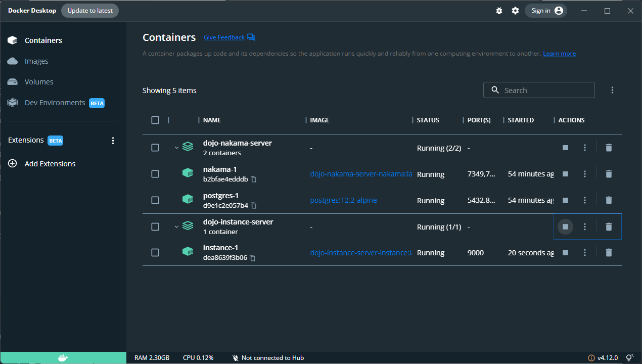The height and width of the screenshot is (364, 642).
Task: Check the dojo-instance-server row checkbox
Action: [x=155, y=226]
